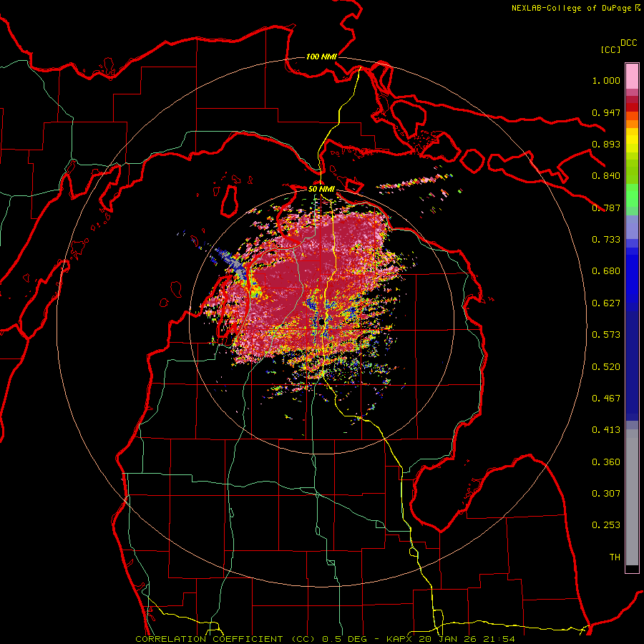Select the 0.360 scale value

606,462
